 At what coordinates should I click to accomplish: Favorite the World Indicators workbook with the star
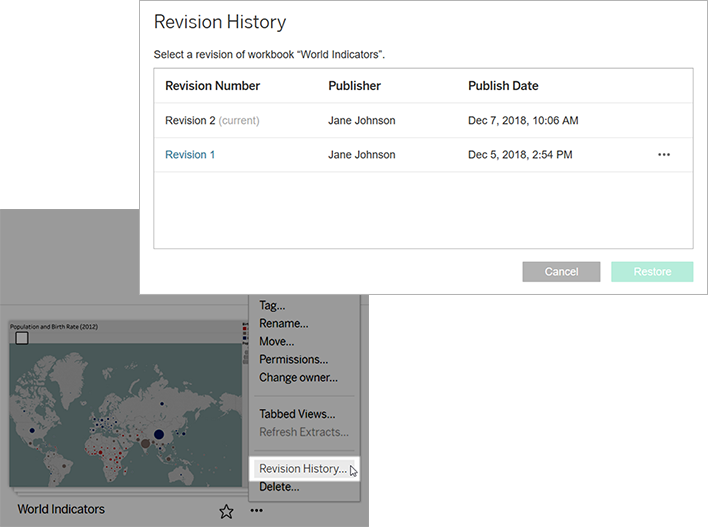click(226, 511)
